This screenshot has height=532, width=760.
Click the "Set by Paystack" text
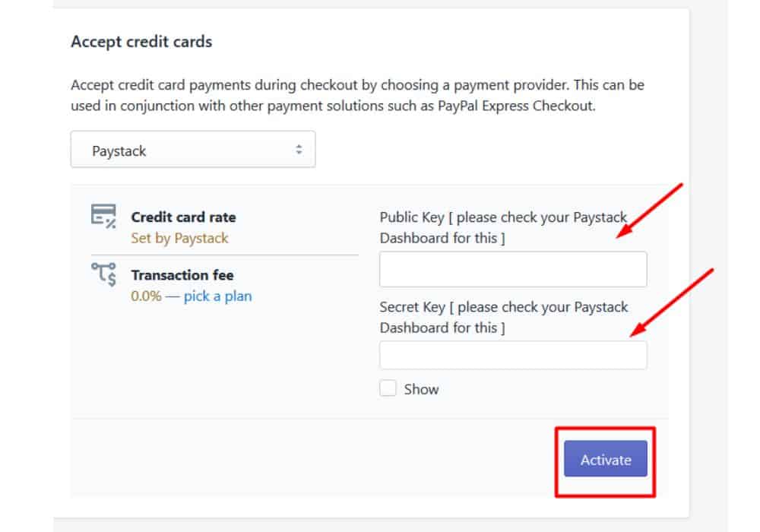tap(179, 239)
